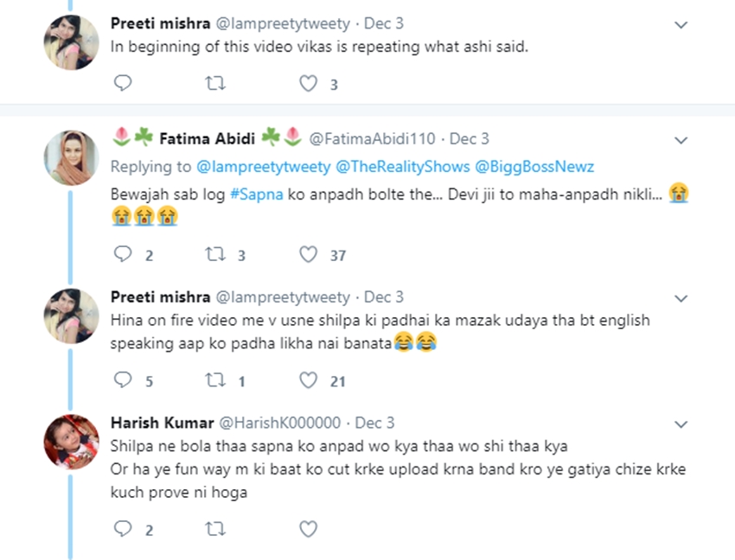The image size is (735, 560).
Task: Open Fatima Abidi's profile via her name
Action: [208, 138]
